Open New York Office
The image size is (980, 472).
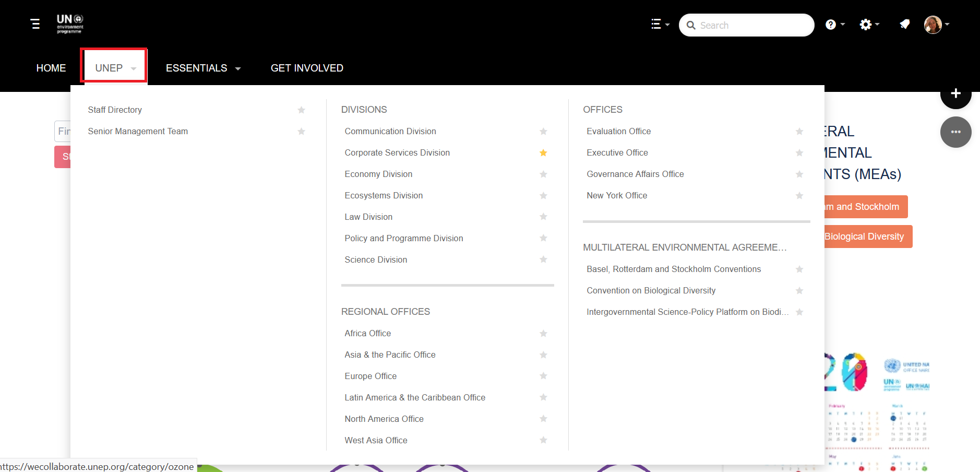(x=617, y=195)
